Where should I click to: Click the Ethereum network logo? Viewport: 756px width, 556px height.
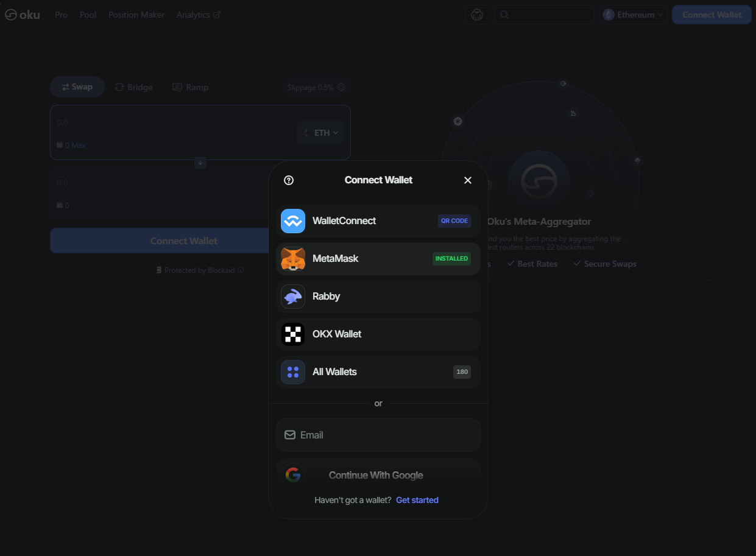tap(609, 15)
